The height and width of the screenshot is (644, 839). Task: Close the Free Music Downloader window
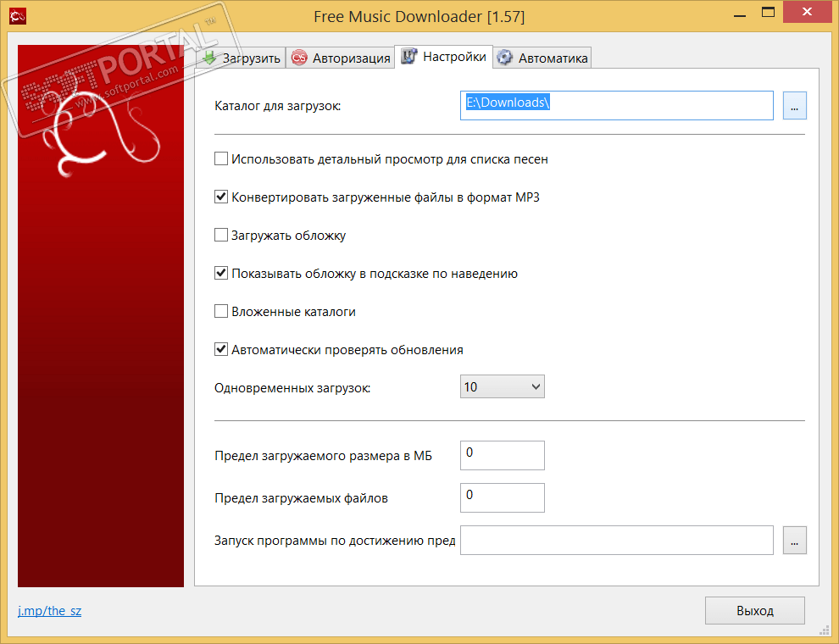click(808, 12)
